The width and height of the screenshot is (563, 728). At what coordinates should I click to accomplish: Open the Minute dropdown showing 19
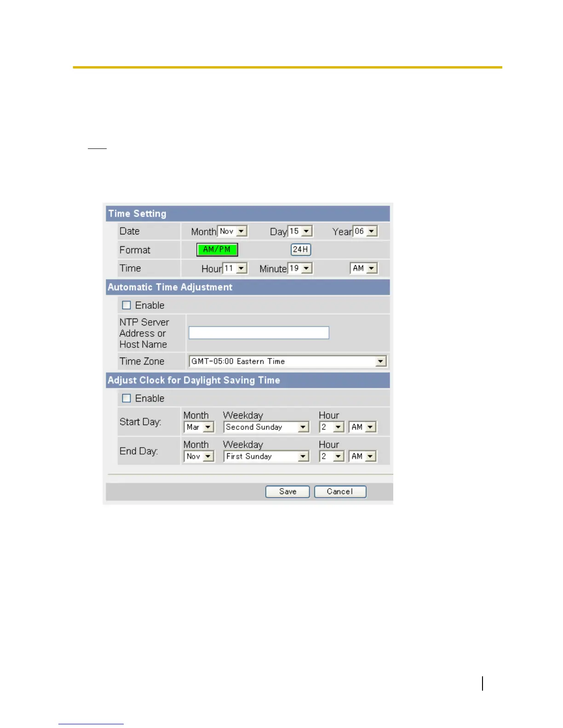click(300, 268)
